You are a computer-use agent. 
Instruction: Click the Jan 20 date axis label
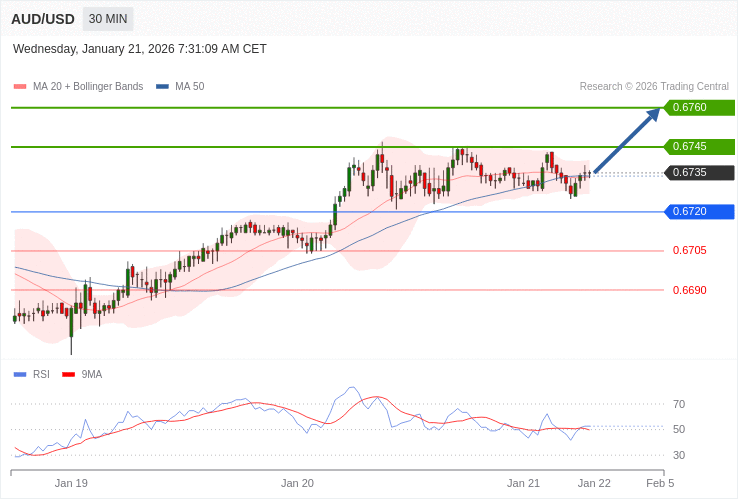pos(297,484)
